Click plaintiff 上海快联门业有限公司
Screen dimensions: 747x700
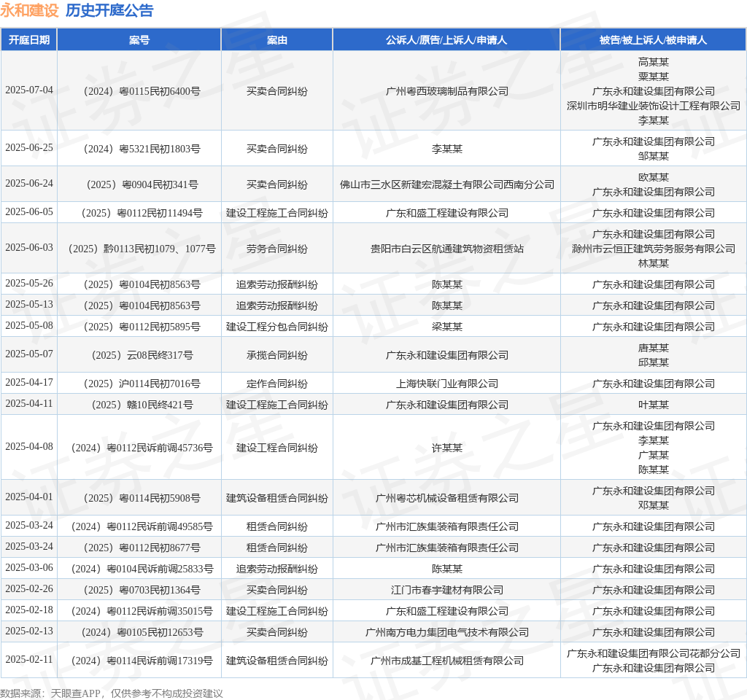coord(446,384)
